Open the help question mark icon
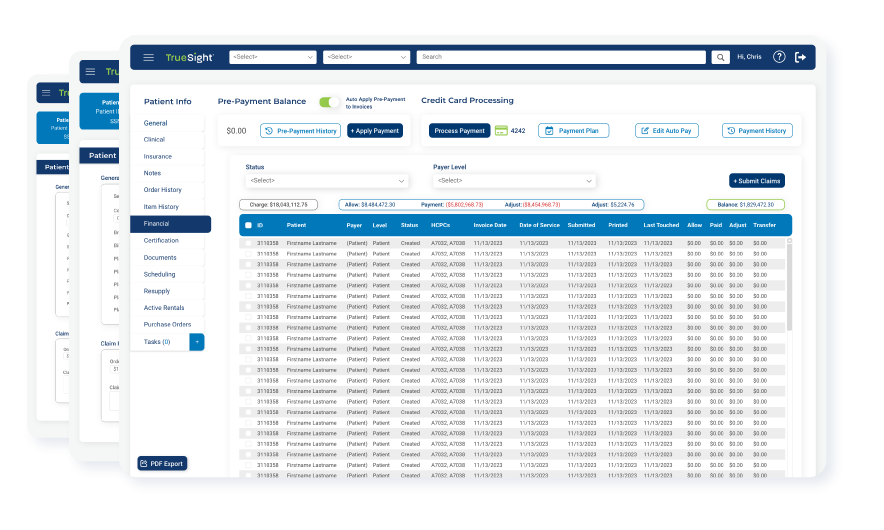 tap(779, 57)
